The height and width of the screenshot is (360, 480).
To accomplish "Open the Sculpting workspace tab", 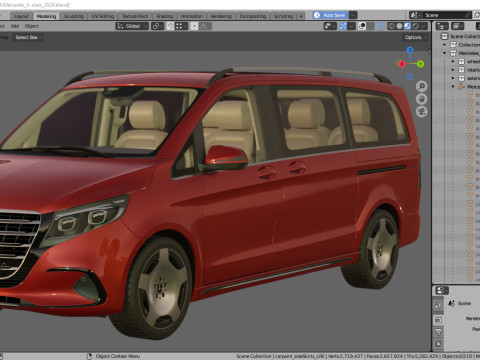I will click(x=74, y=16).
